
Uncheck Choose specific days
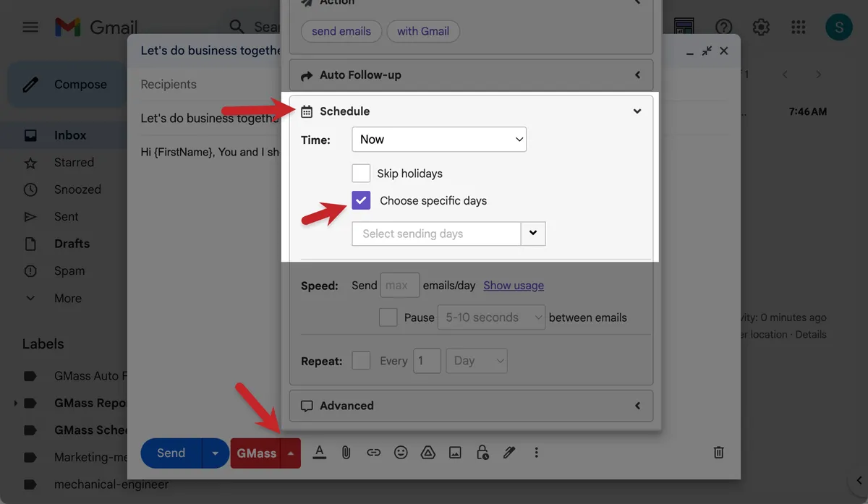pyautogui.click(x=361, y=200)
